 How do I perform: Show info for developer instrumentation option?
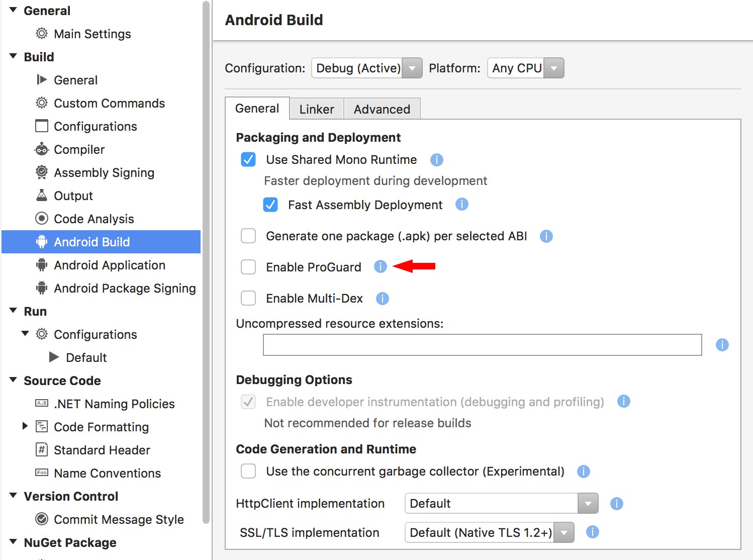(624, 401)
